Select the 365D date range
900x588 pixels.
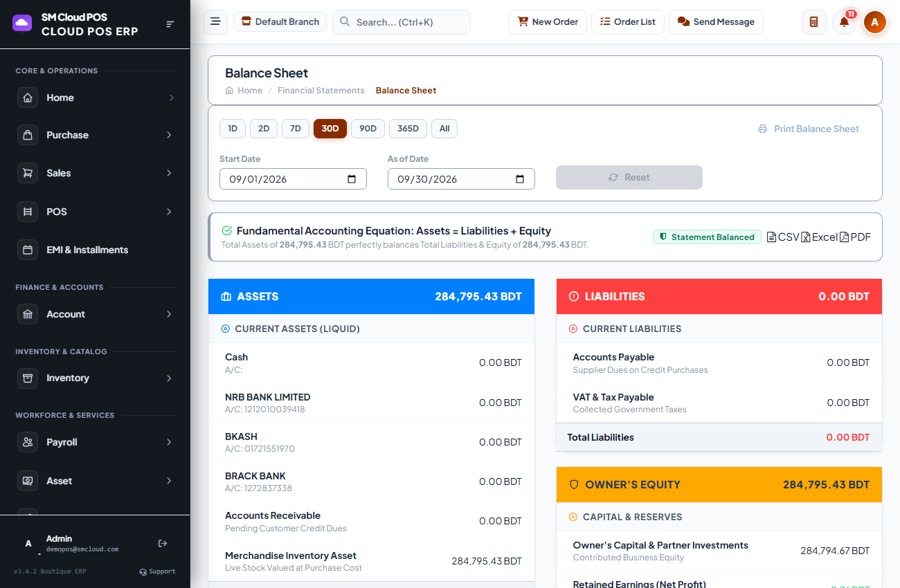point(408,129)
